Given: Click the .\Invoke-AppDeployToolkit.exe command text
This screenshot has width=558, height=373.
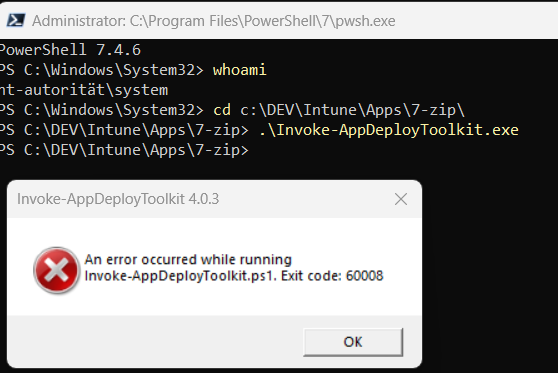Looking at the screenshot, I should (x=388, y=130).
